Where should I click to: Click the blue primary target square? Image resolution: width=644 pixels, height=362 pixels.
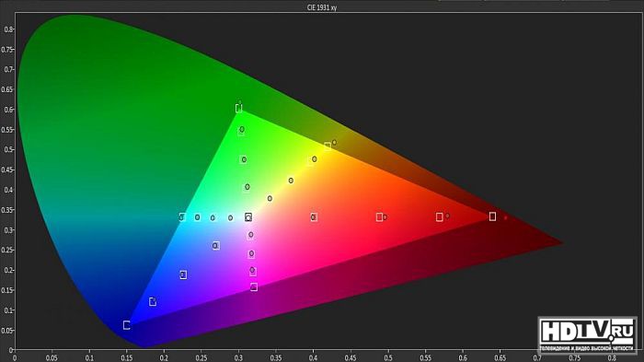(x=127, y=325)
